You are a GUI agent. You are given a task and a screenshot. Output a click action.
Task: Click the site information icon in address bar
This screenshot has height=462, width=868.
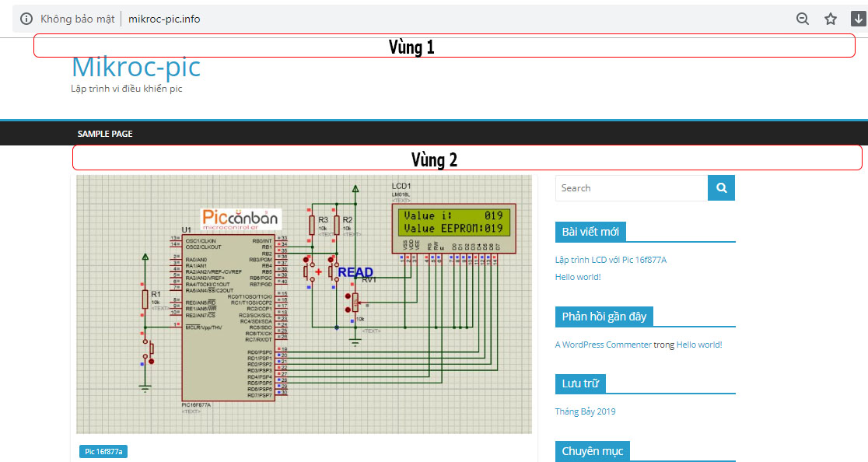coord(26,19)
